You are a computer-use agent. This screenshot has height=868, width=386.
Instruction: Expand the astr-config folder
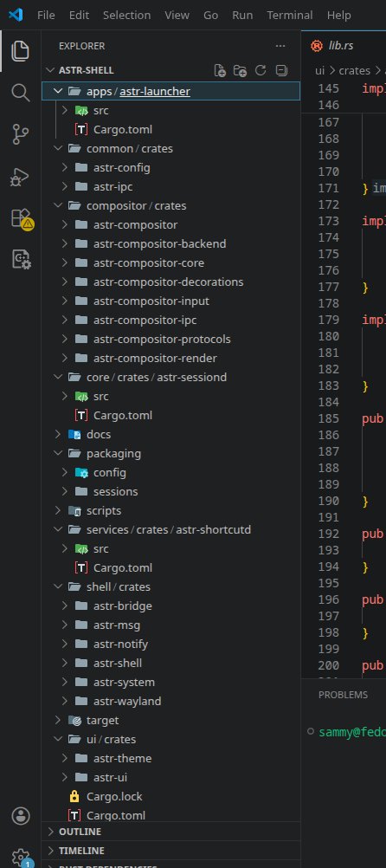[64, 168]
